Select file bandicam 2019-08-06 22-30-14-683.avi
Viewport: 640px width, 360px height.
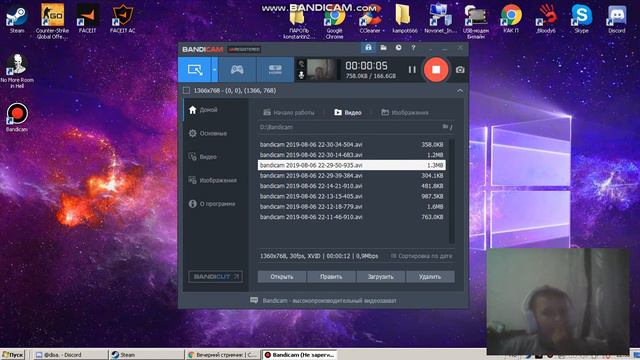[351, 155]
